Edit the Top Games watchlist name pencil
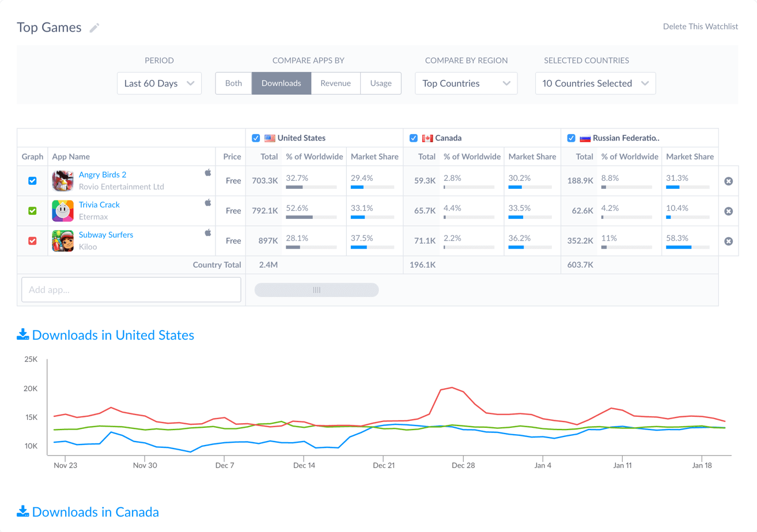 click(x=94, y=28)
